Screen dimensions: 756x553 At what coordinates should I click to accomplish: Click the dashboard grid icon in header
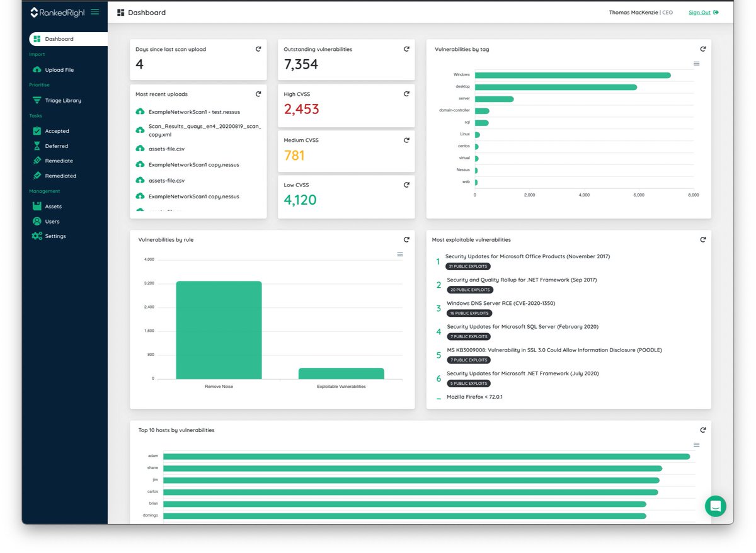[x=121, y=13]
